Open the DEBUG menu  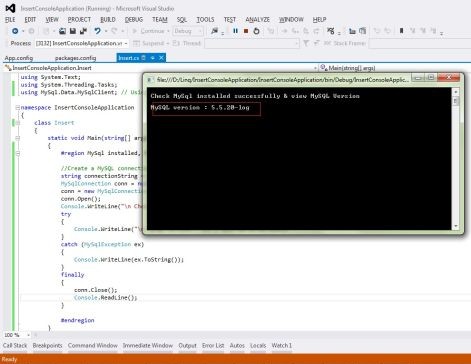(x=134, y=20)
